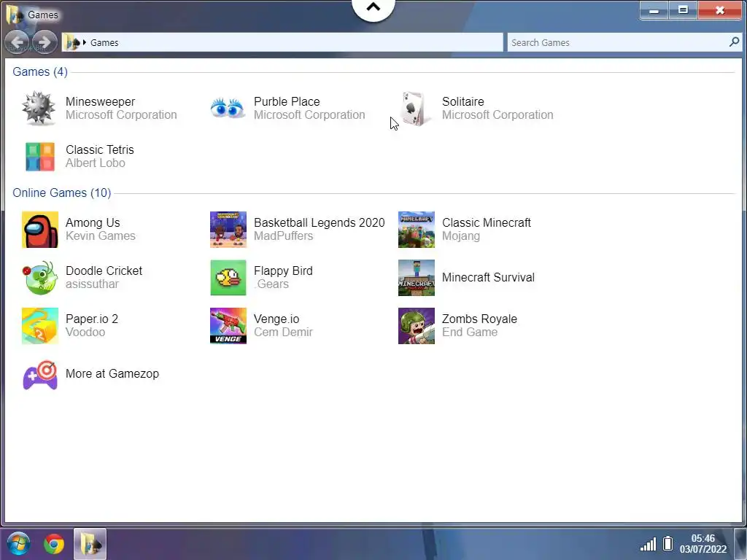The height and width of the screenshot is (560, 747).
Task: Click the More at Gamezop link
Action: pos(112,374)
